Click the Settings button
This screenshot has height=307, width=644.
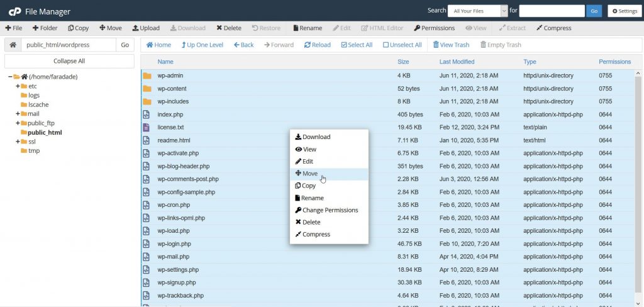coord(624,11)
